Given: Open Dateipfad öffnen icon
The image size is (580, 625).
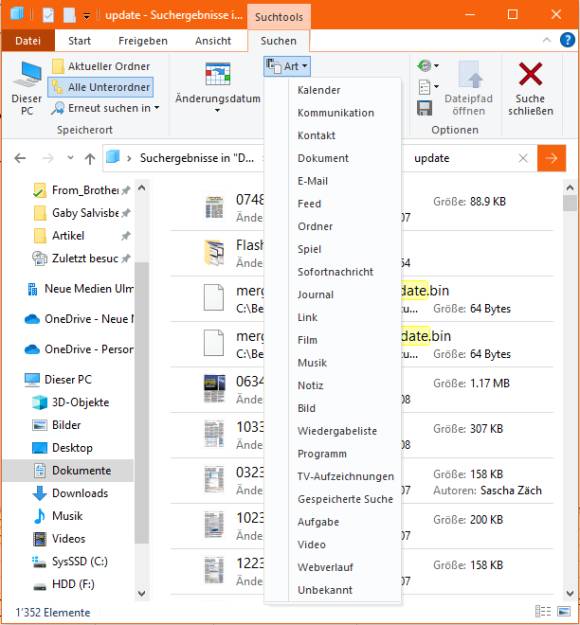Looking at the screenshot, I should tap(468, 74).
